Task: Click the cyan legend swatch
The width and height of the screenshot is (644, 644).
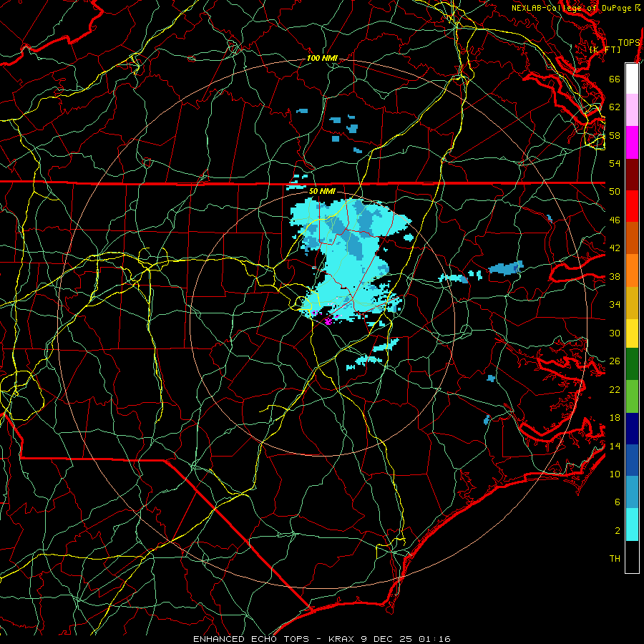Action: tap(632, 525)
